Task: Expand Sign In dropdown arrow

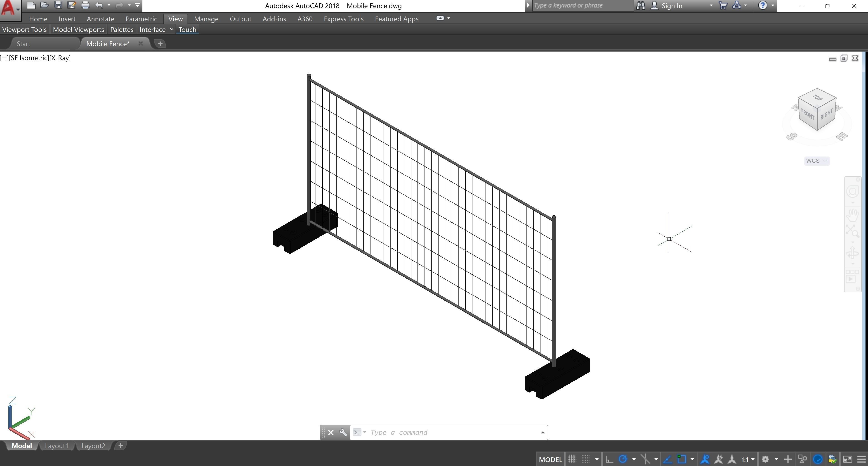Action: pos(711,5)
